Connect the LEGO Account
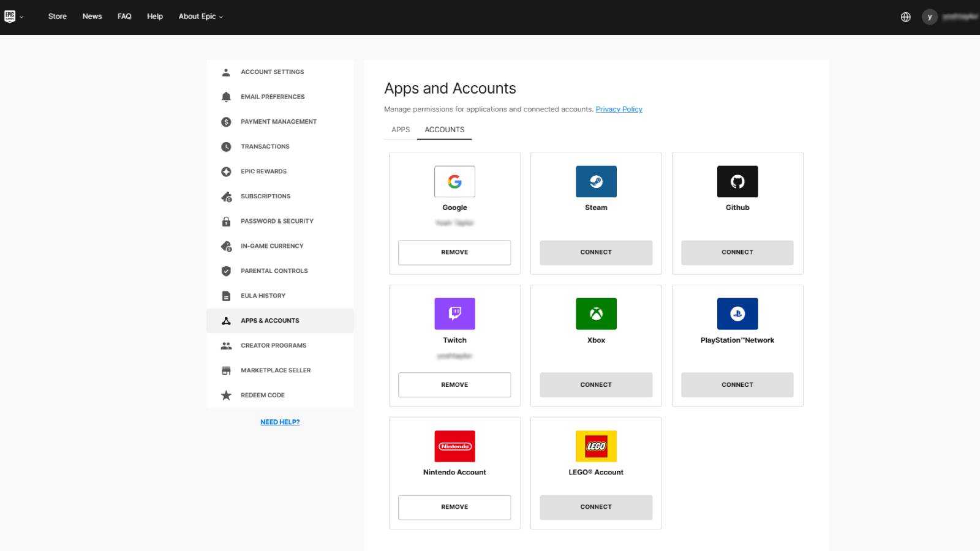This screenshot has height=551, width=980. coord(596,507)
